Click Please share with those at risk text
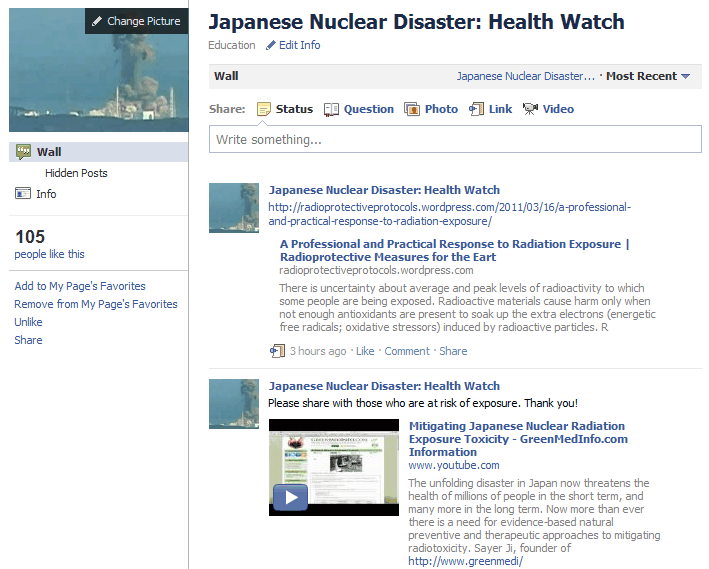The height and width of the screenshot is (569, 709). [x=423, y=403]
